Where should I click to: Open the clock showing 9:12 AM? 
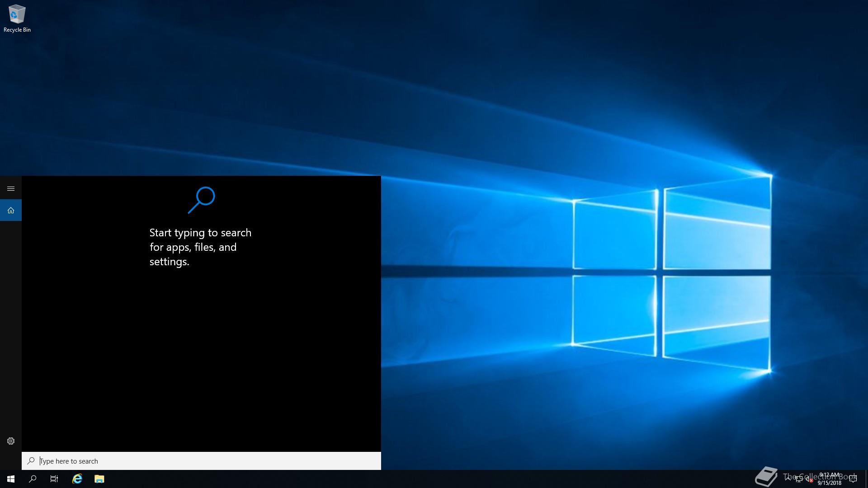(829, 479)
